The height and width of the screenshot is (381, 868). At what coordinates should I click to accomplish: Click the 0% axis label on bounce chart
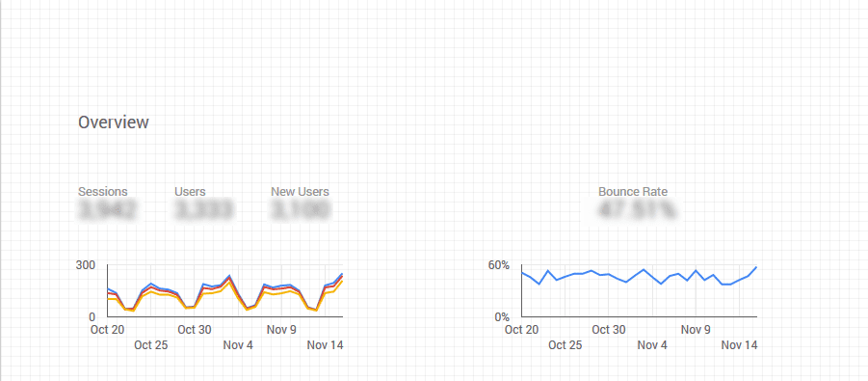(x=502, y=317)
